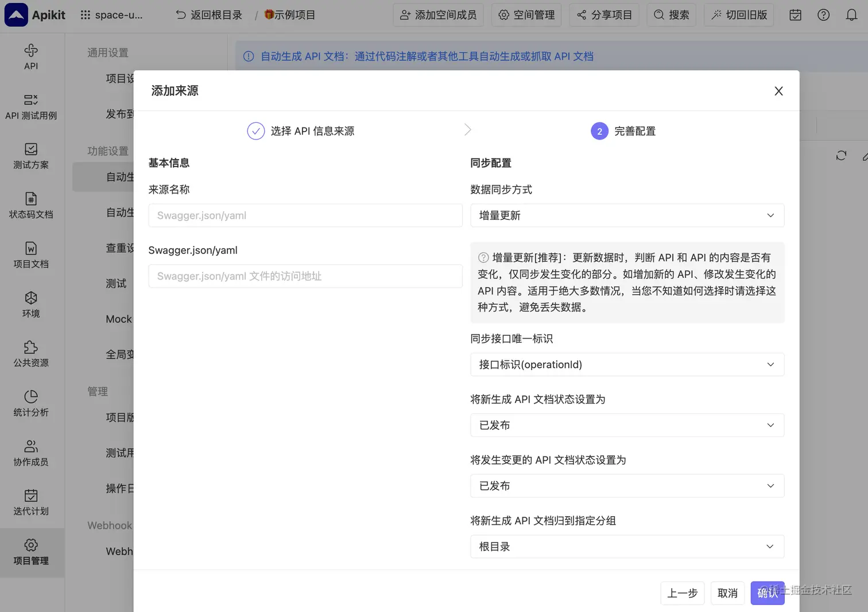Open the calendar icon in the top bar
The width and height of the screenshot is (868, 612).
[795, 15]
